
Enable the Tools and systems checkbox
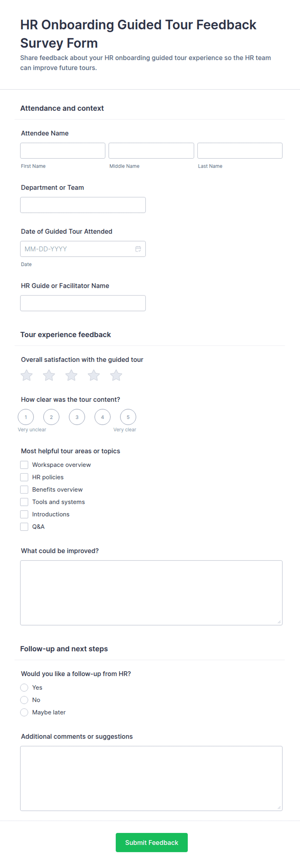click(24, 502)
